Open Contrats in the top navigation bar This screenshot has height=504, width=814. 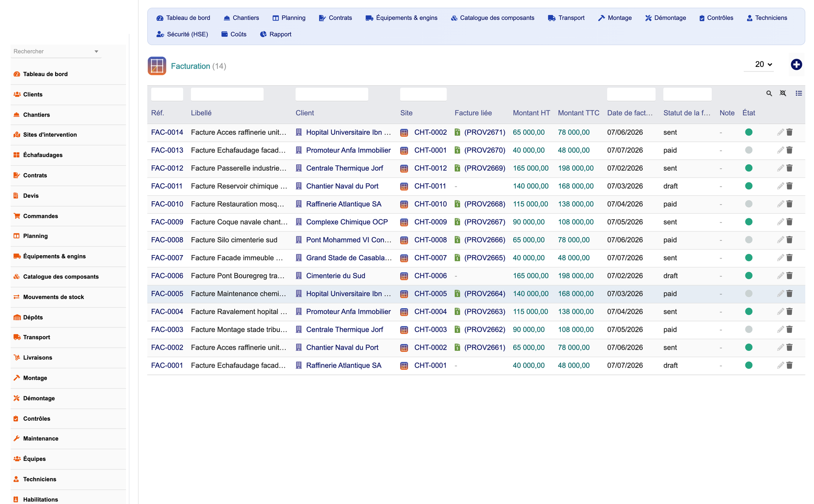pos(335,18)
